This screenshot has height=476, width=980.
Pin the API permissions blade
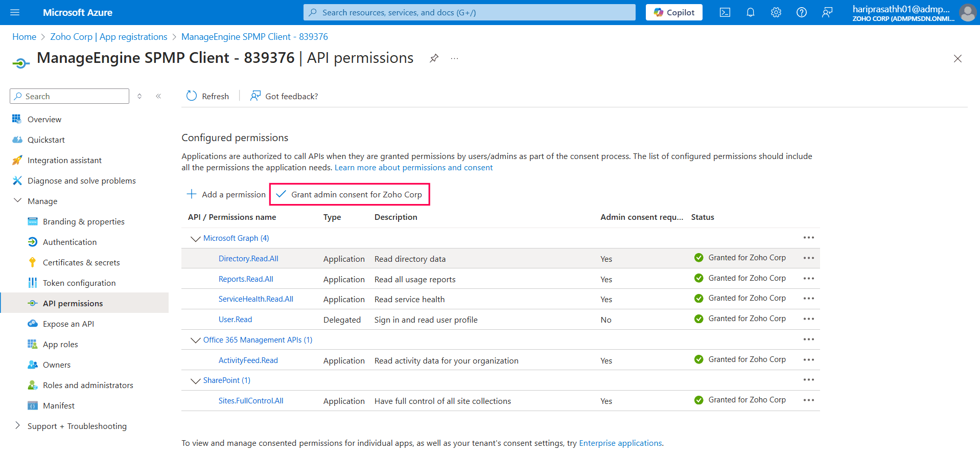point(434,58)
